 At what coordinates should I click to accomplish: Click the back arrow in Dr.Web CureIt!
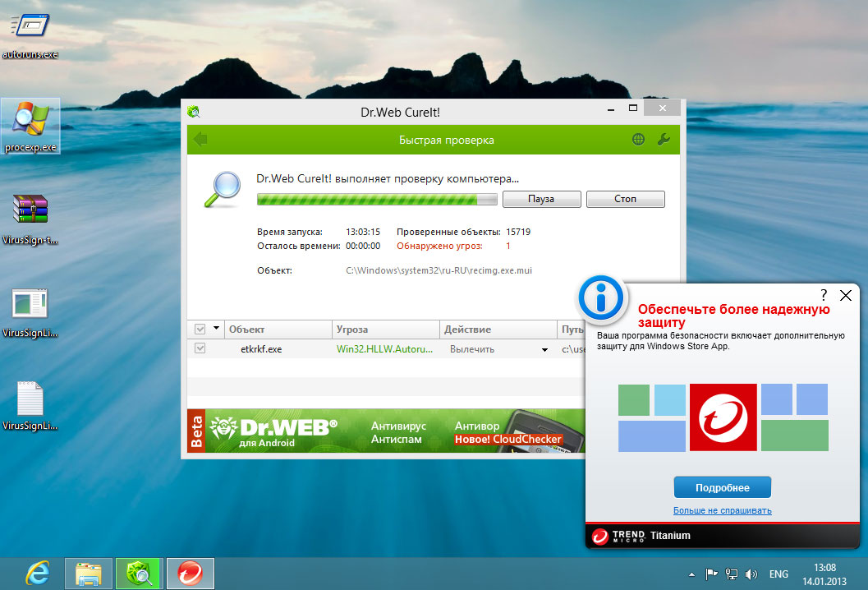200,140
